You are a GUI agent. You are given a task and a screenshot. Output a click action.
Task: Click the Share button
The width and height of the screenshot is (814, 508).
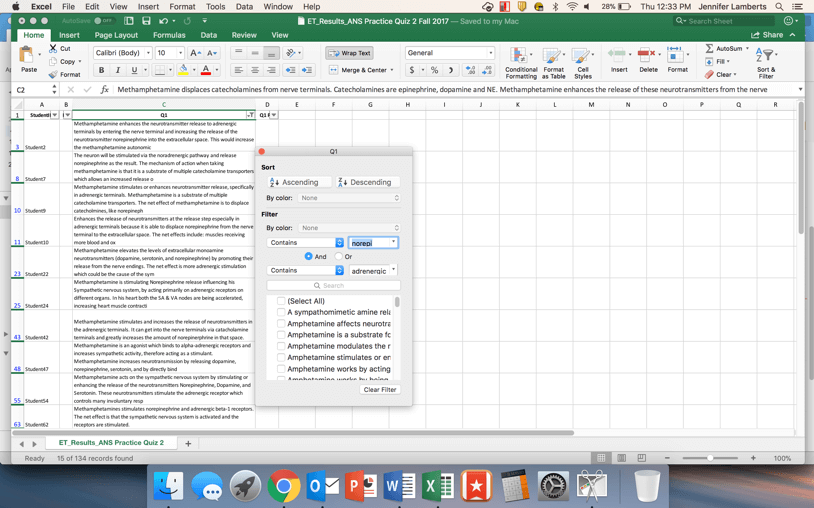click(x=767, y=35)
